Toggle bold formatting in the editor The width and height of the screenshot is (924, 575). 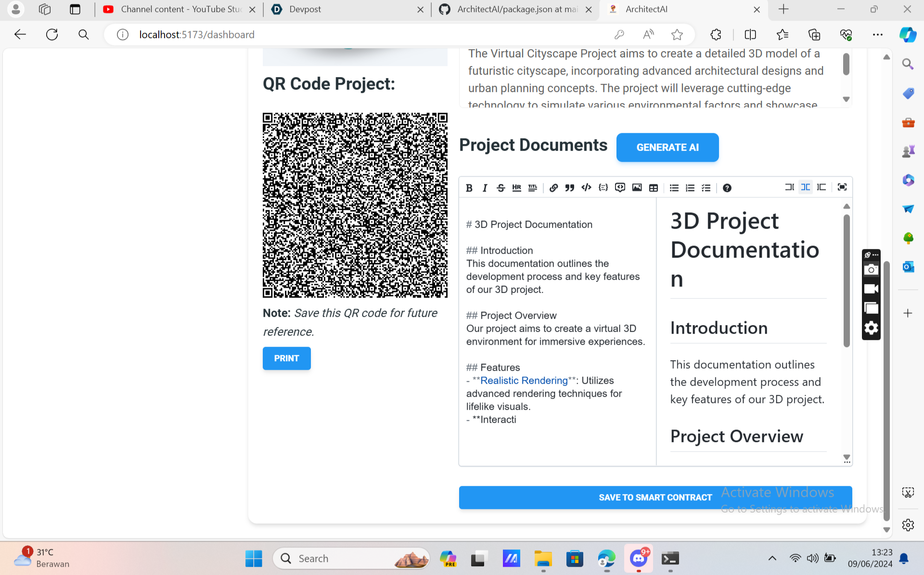469,188
